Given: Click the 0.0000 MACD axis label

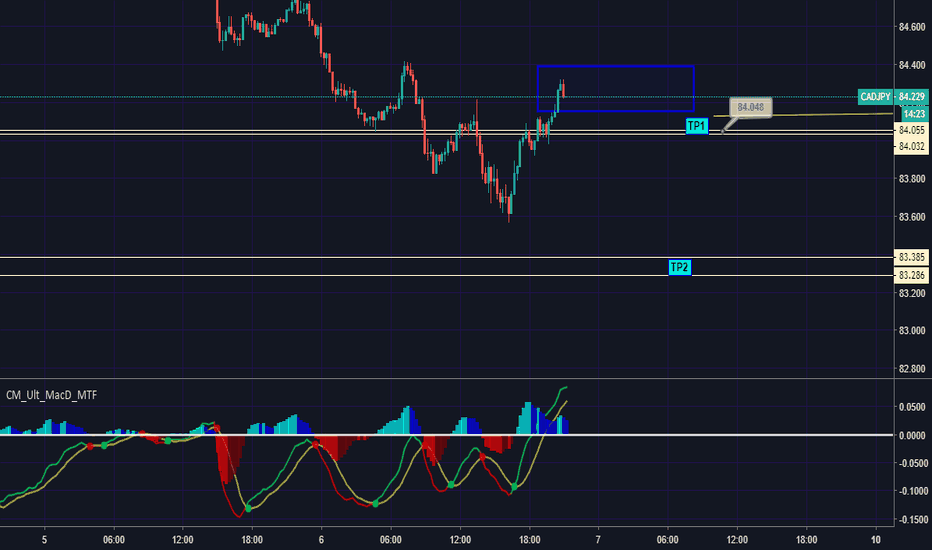Looking at the screenshot, I should click(912, 436).
